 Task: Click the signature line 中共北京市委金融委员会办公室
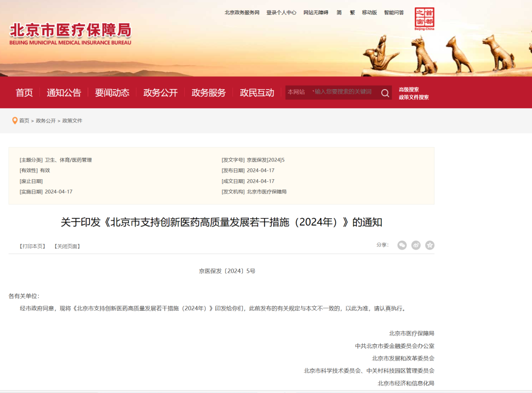[x=395, y=346]
